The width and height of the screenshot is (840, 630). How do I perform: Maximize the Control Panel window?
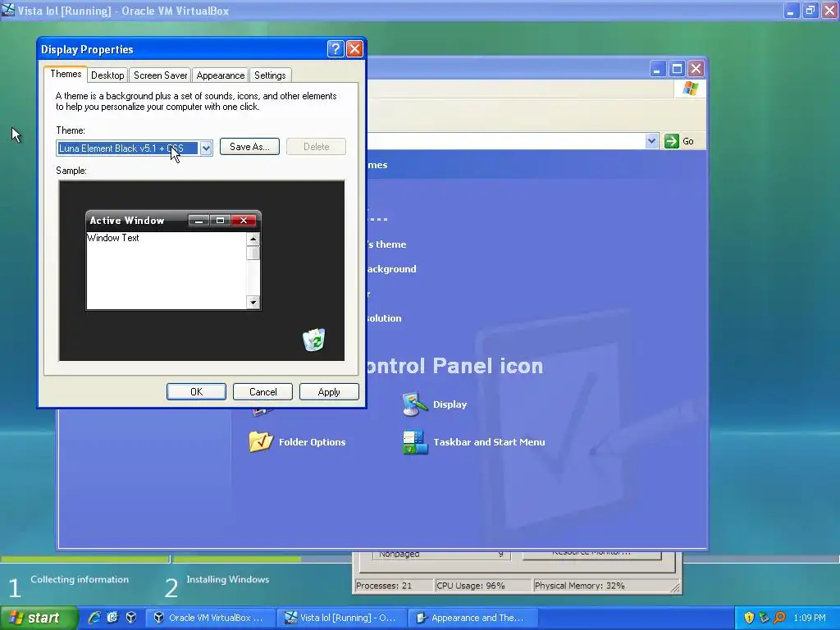pos(677,69)
